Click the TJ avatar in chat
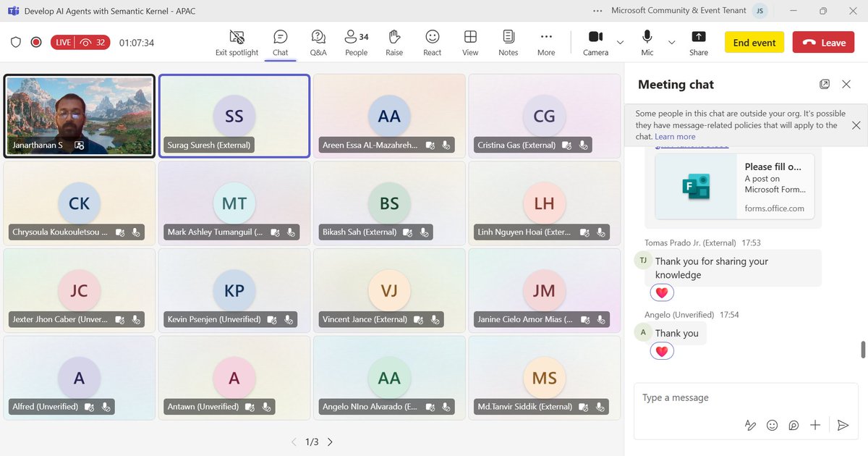This screenshot has height=456, width=868. coord(642,260)
